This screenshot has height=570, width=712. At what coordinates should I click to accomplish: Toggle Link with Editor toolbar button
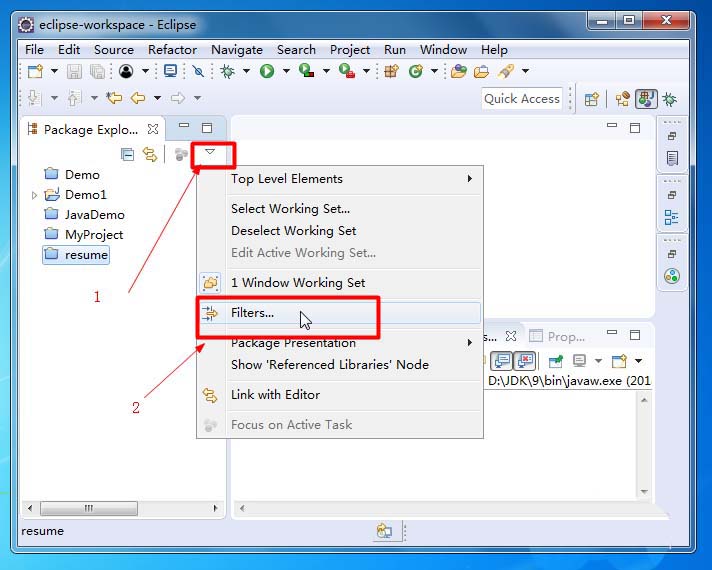[x=150, y=154]
